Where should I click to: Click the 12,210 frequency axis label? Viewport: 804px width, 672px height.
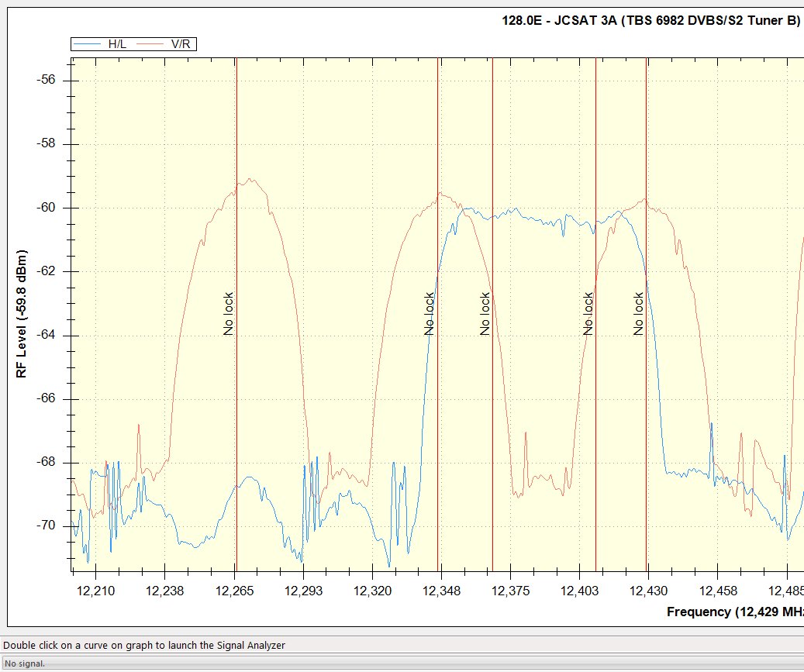click(95, 591)
